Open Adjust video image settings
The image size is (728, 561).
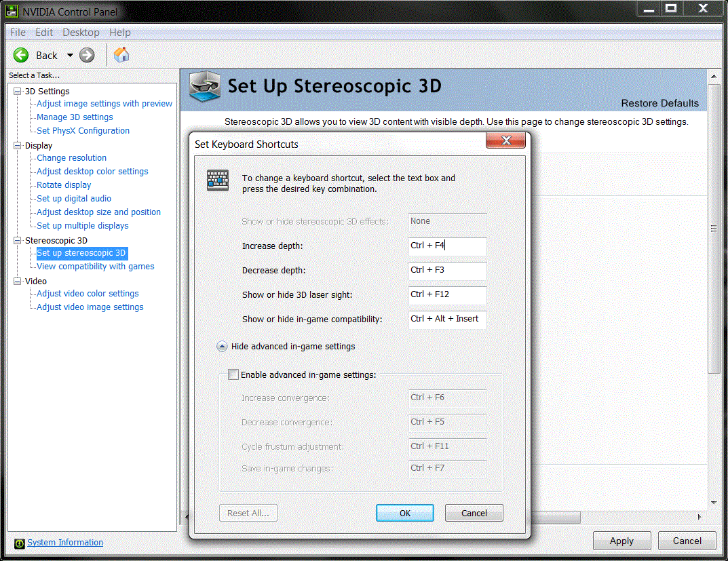90,307
